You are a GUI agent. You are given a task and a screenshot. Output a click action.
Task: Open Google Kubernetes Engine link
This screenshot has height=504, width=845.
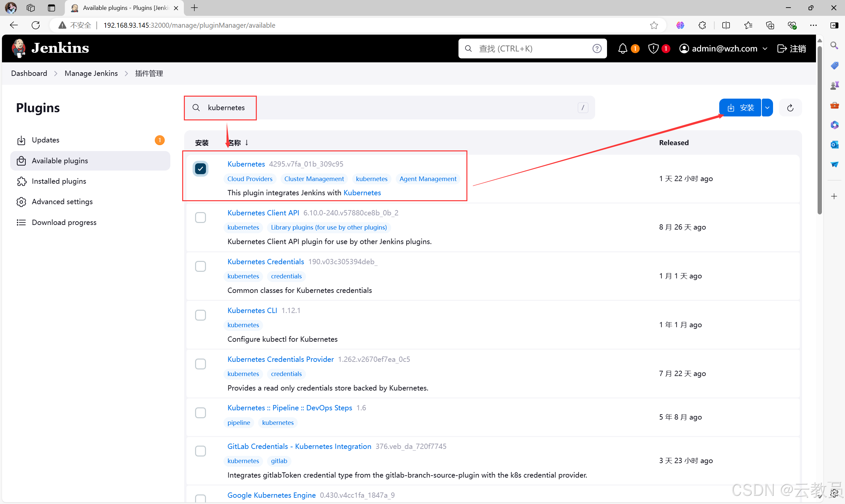click(x=271, y=495)
